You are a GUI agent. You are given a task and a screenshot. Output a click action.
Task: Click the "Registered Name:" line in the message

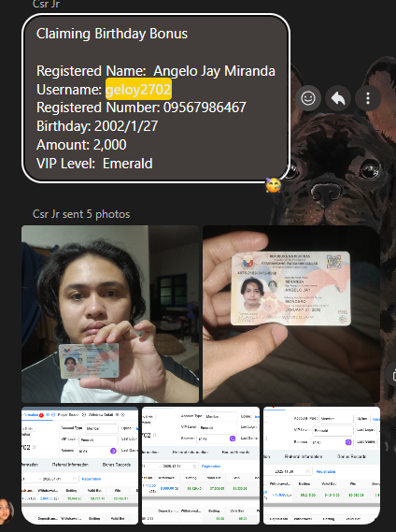click(x=156, y=71)
